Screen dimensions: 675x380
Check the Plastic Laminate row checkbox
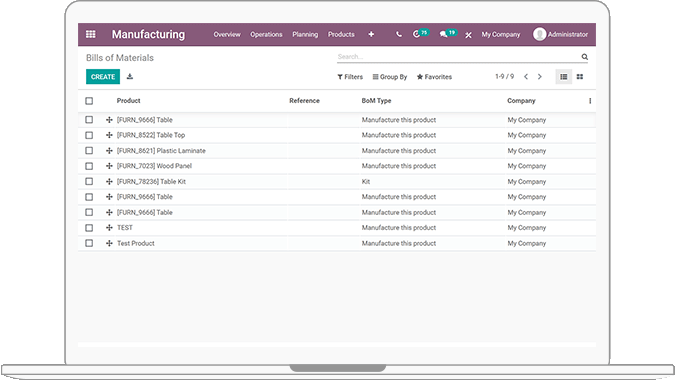pyautogui.click(x=89, y=151)
